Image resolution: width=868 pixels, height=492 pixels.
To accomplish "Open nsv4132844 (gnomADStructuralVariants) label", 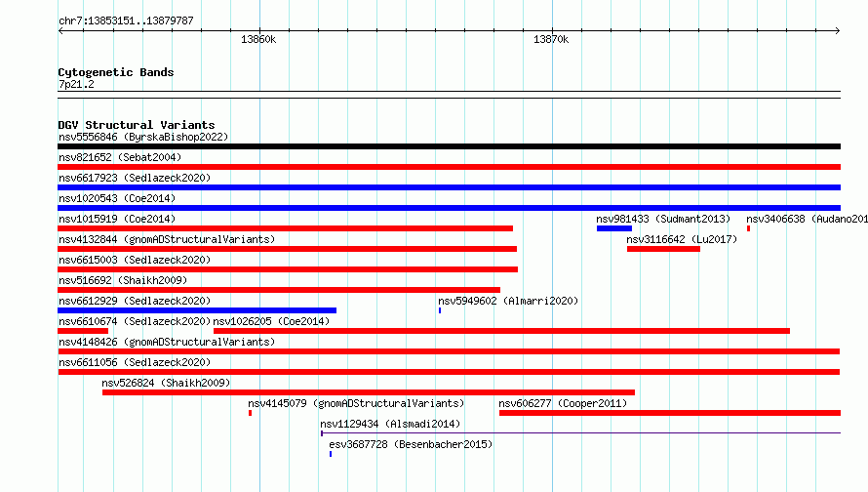I will pyautogui.click(x=167, y=239).
